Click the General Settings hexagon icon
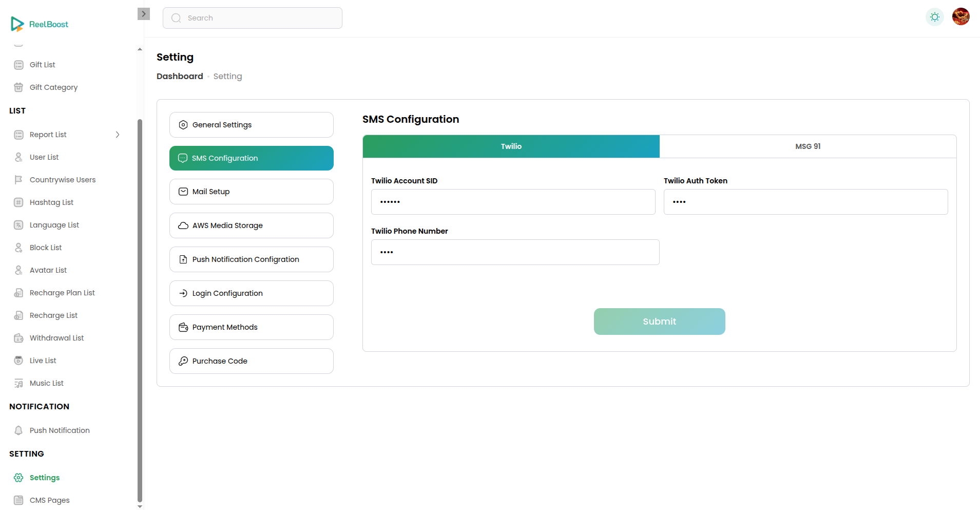Image resolution: width=980 pixels, height=510 pixels. tap(183, 125)
